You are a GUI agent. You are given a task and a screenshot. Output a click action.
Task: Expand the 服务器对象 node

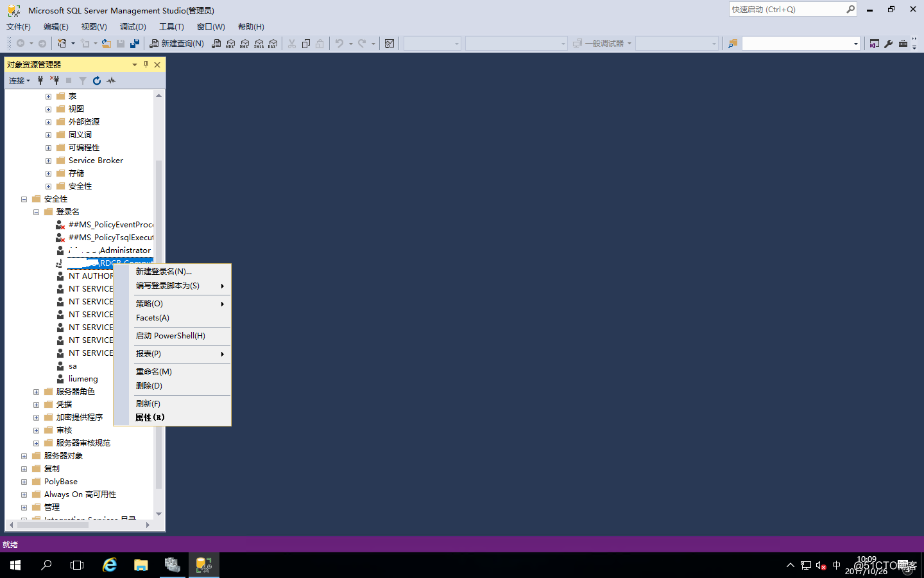tap(24, 456)
